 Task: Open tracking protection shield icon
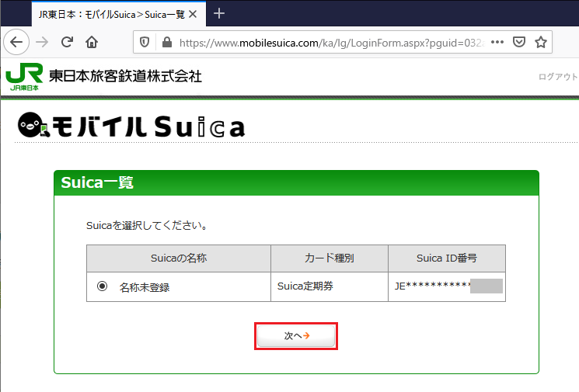point(145,43)
